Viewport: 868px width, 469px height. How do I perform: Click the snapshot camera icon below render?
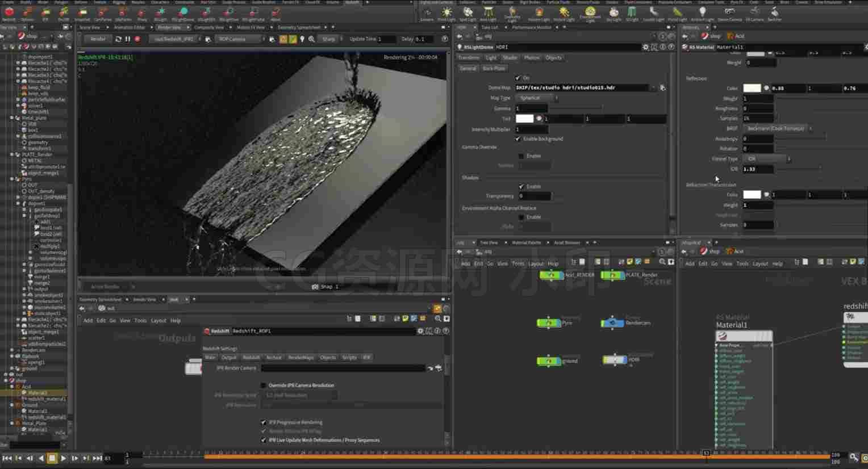[x=315, y=287]
